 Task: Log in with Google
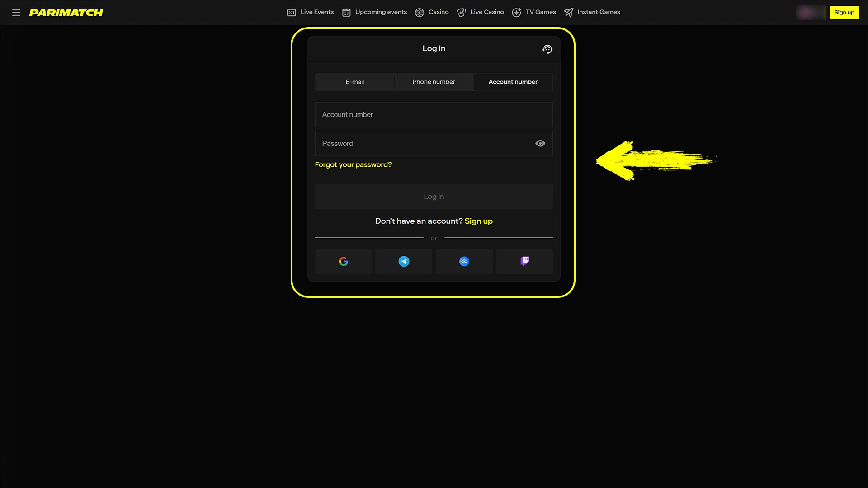[x=343, y=261]
